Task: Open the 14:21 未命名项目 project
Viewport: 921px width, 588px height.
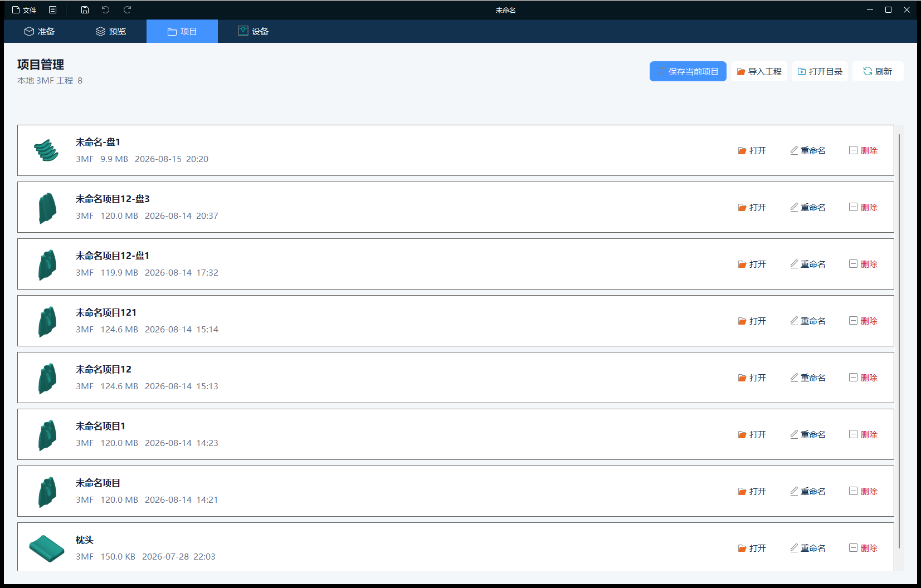Action: (752, 491)
